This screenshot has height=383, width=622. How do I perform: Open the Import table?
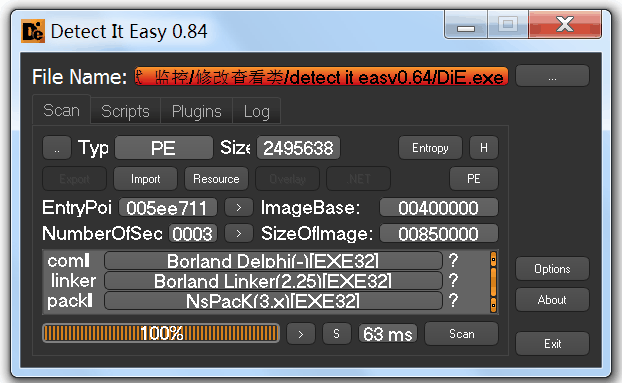pyautogui.click(x=145, y=179)
